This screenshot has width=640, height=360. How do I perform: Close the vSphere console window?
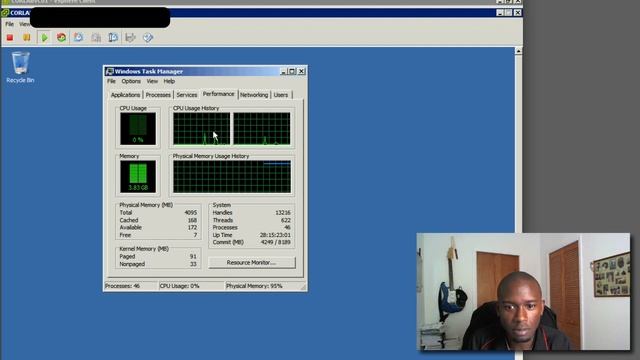[517, 13]
